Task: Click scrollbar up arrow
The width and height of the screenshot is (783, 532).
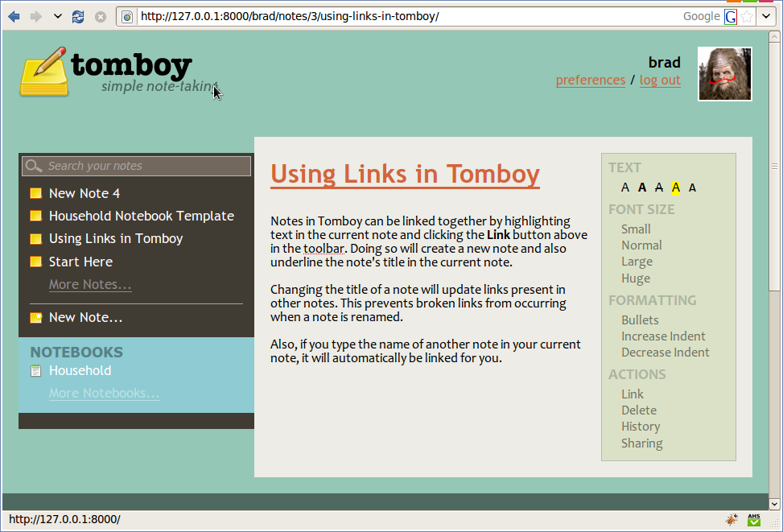Action: 774,36
